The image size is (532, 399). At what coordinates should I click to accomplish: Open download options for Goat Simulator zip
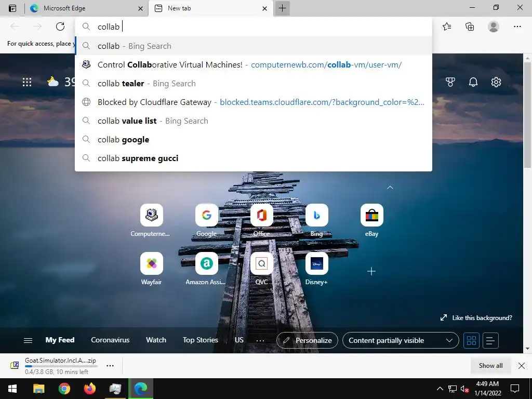[x=110, y=366]
